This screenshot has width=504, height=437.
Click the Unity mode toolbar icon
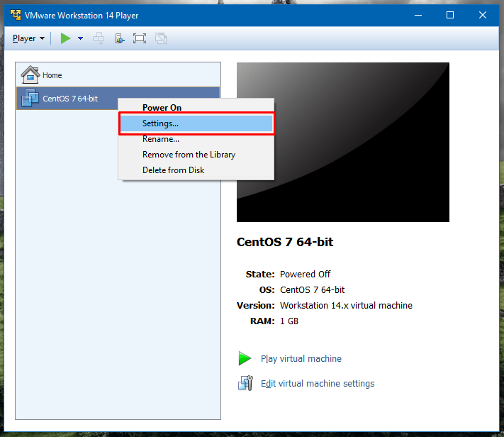coord(161,38)
